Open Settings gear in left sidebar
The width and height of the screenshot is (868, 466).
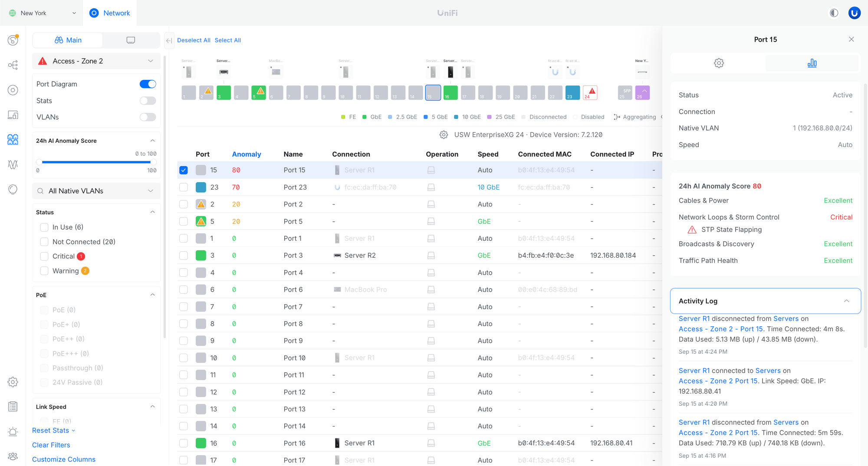[13, 382]
